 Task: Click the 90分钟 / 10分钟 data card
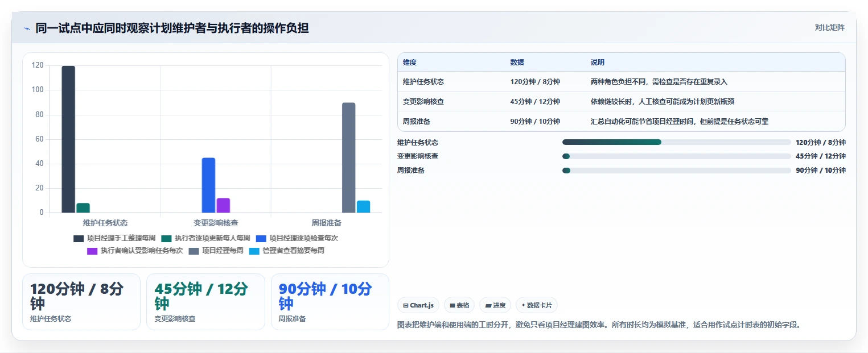tap(330, 302)
